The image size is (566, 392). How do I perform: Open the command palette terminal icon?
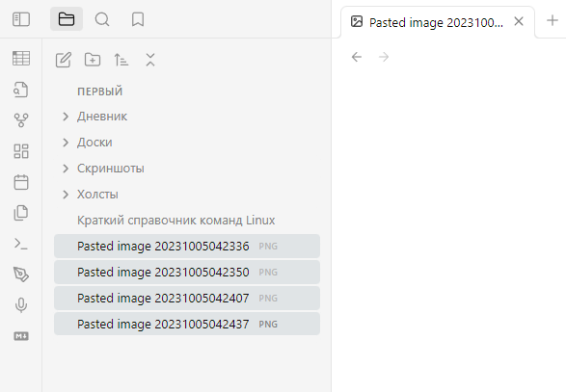(21, 244)
